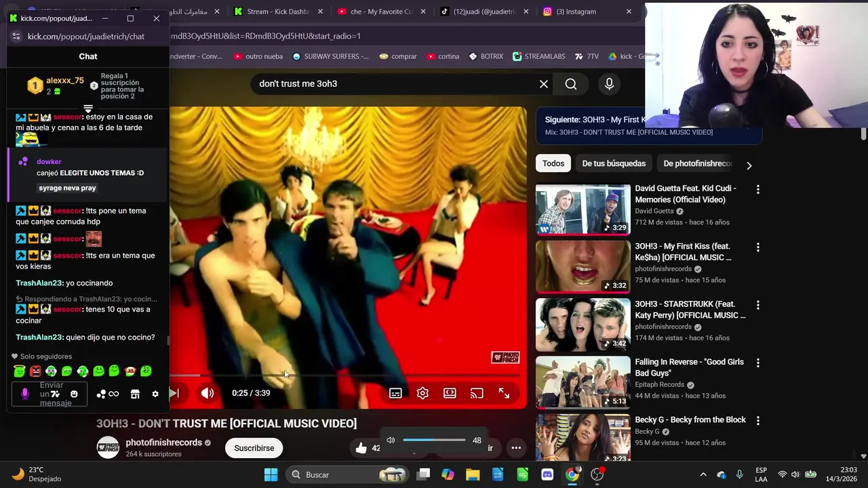
Task: Click the YouTube search magnifier button
Action: point(571,84)
